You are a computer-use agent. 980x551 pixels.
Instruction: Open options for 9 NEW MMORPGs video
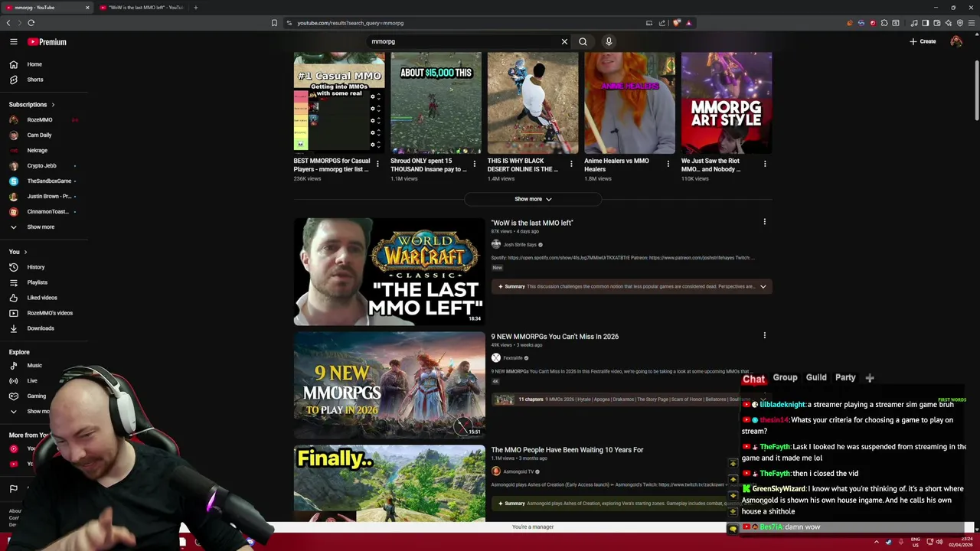[x=764, y=335]
